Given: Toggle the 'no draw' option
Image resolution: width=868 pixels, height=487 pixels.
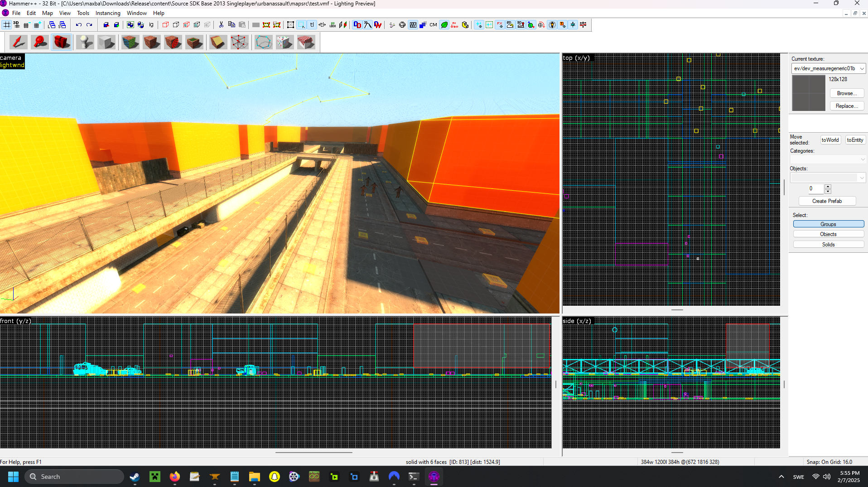Looking at the screenshot, I should [x=454, y=25].
